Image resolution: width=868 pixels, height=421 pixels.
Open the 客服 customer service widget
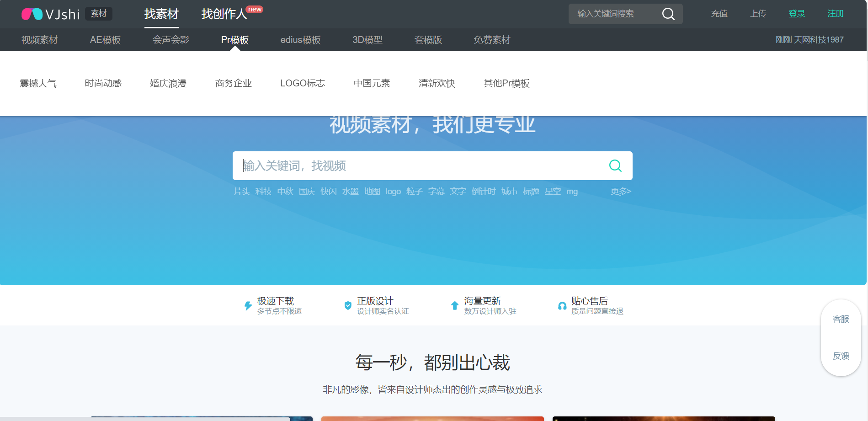(841, 319)
